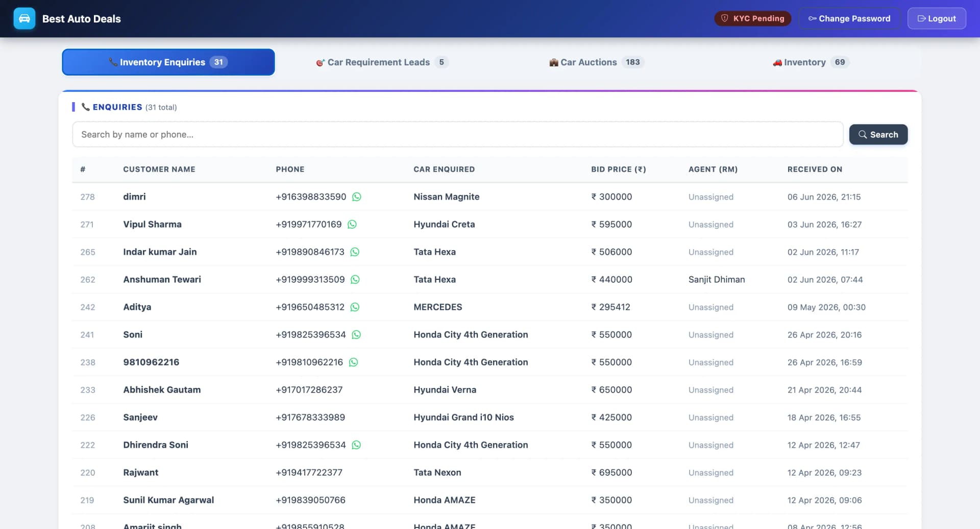Click Unassigned agent in Vipul Sharma row
Screen dimensions: 980x529
[x=711, y=224]
